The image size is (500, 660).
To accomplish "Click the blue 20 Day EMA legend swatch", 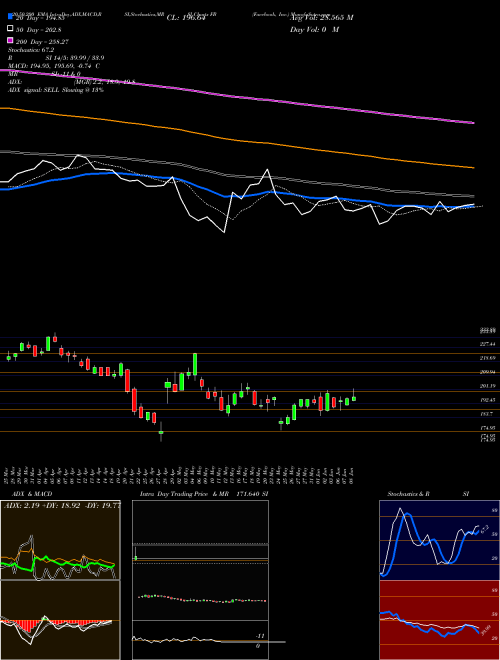I will 10,16.
